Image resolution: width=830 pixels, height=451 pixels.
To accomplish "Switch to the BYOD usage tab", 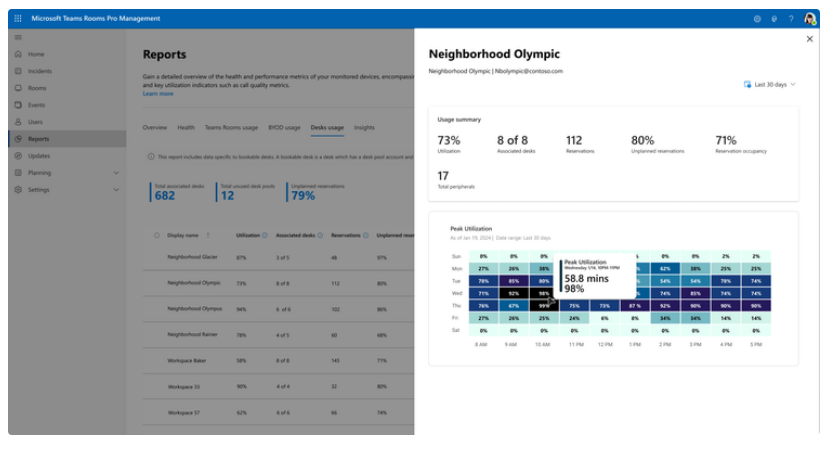I will tap(284, 128).
